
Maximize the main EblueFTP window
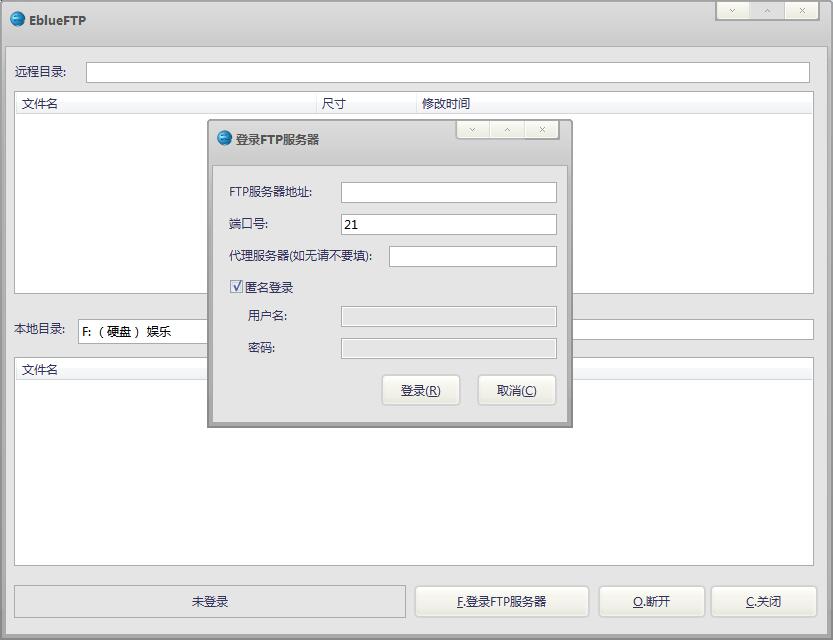click(767, 11)
